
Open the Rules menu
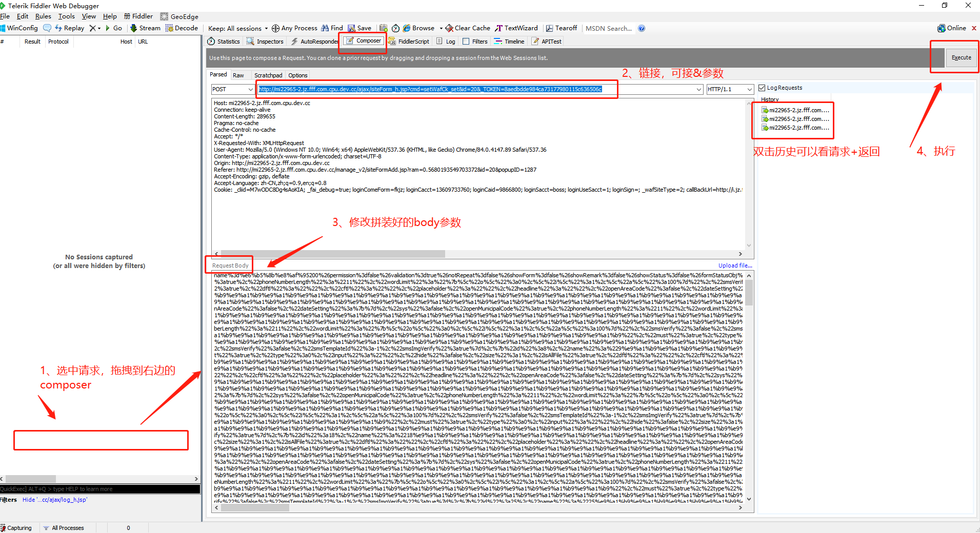tap(43, 16)
